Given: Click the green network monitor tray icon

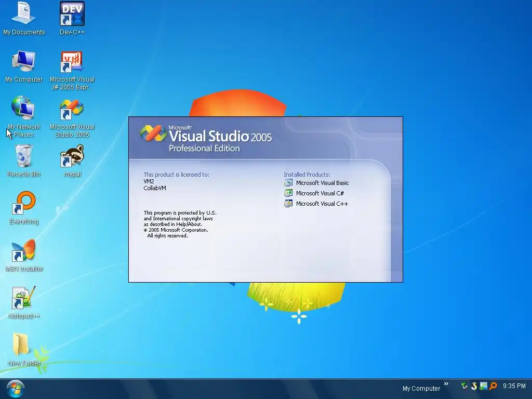Looking at the screenshot, I should tap(484, 386).
